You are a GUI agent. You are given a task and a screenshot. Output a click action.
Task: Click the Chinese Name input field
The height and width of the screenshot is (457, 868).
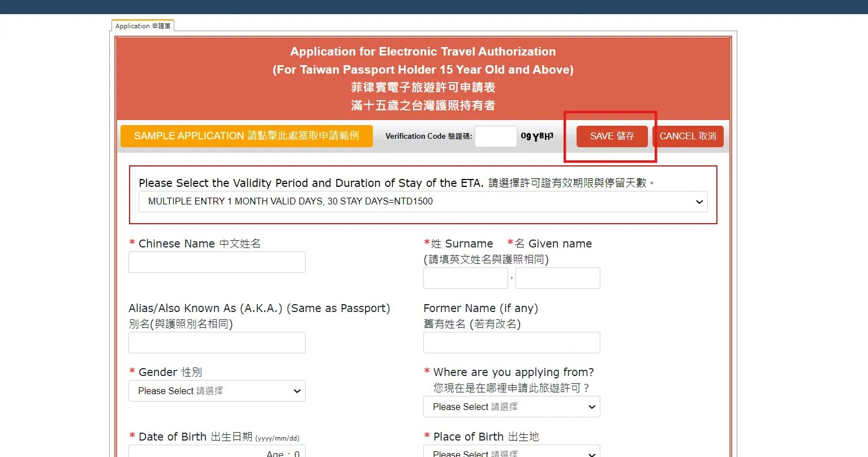coord(217,262)
